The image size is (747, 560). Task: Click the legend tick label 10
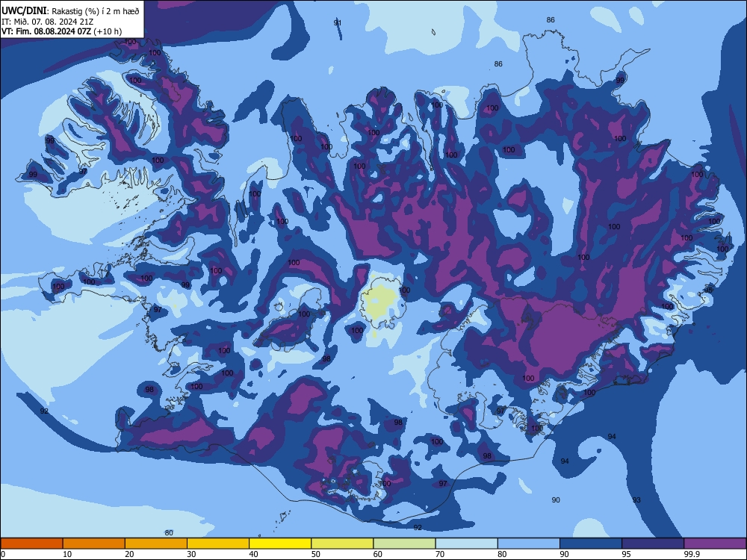pyautogui.click(x=67, y=554)
